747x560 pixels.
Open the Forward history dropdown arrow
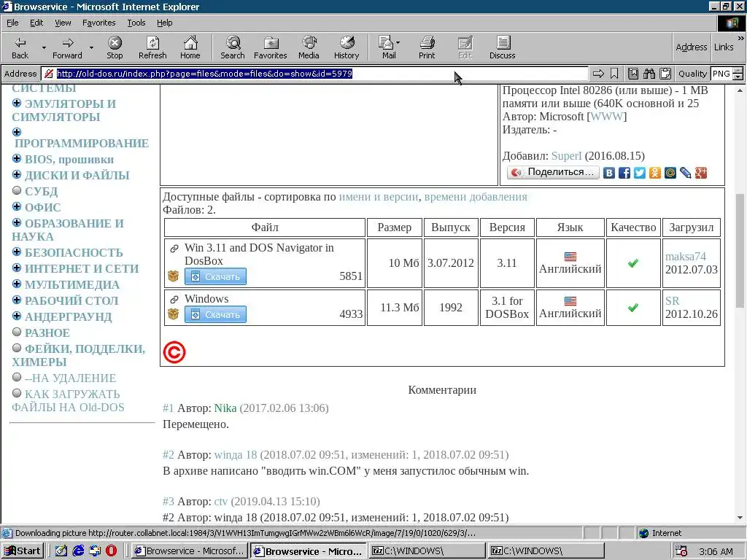(91, 47)
